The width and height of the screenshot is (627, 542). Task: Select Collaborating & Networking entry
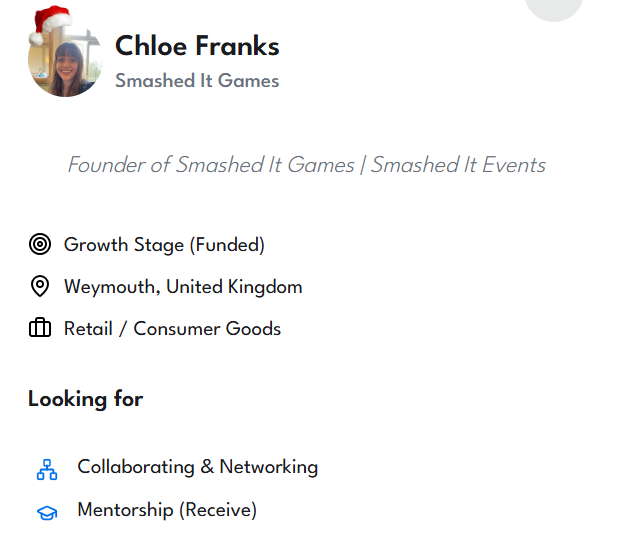(x=197, y=467)
